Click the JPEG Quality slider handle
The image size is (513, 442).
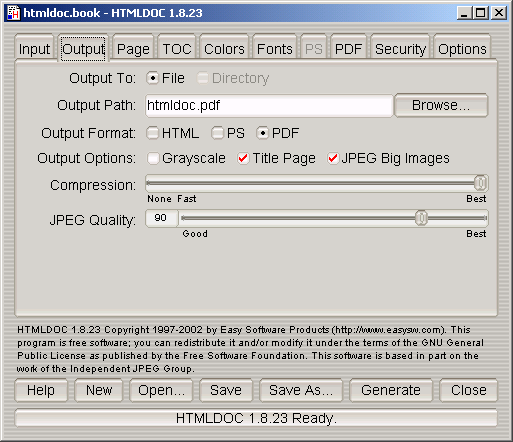421,218
